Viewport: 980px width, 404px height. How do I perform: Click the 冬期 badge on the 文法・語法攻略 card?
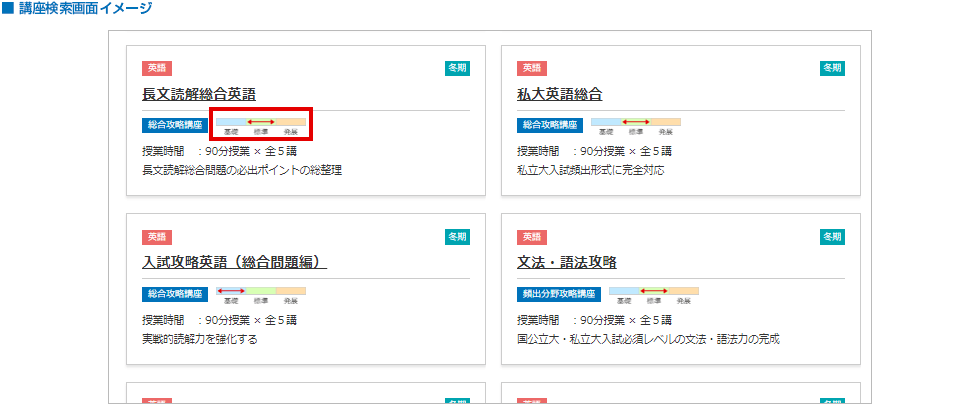click(x=832, y=237)
